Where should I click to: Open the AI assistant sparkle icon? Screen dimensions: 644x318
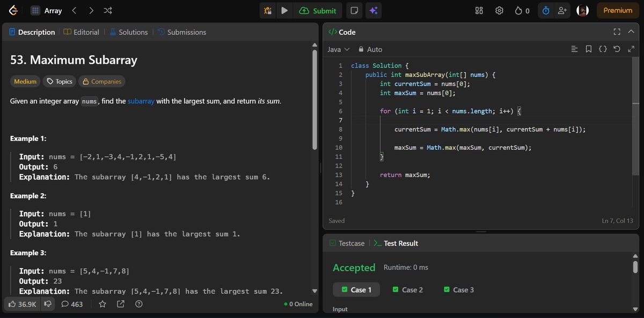[x=374, y=10]
